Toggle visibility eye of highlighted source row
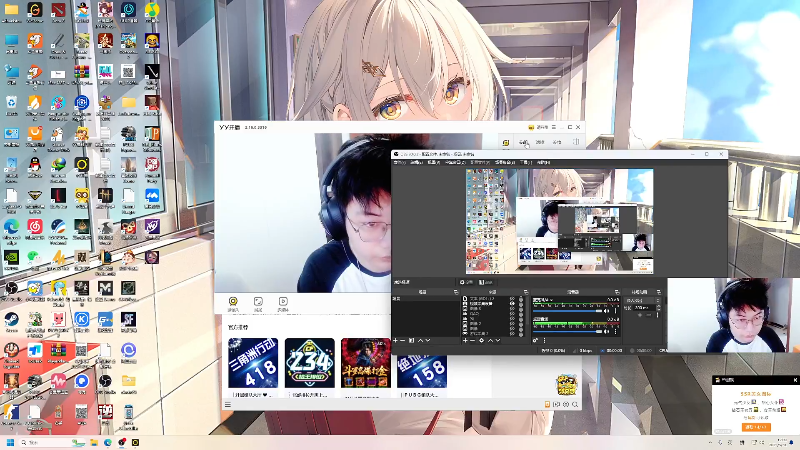 point(512,303)
